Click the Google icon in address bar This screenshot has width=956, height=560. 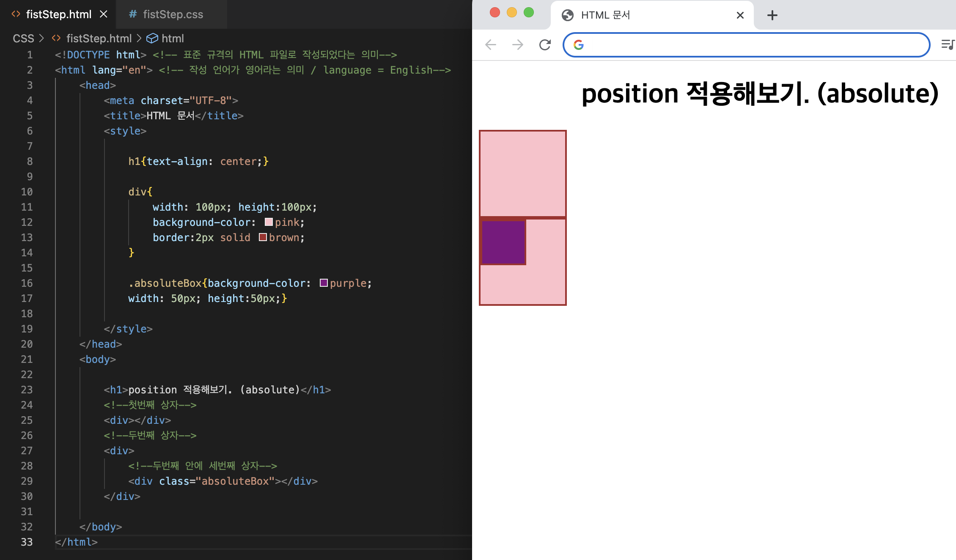click(579, 45)
